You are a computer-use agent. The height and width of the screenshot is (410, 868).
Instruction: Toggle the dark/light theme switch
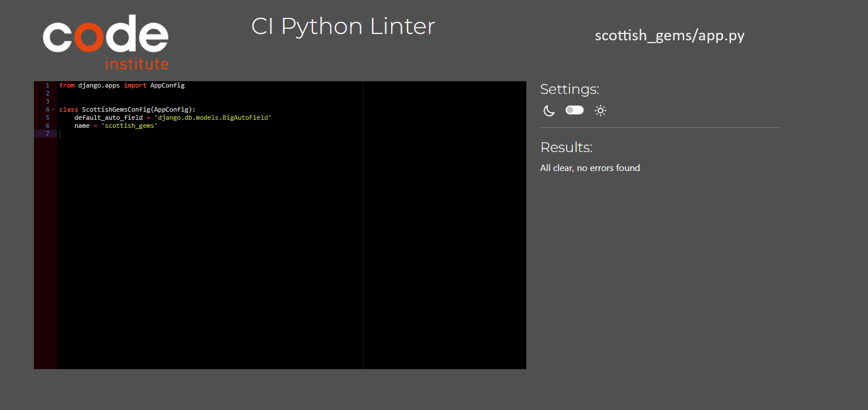point(575,110)
